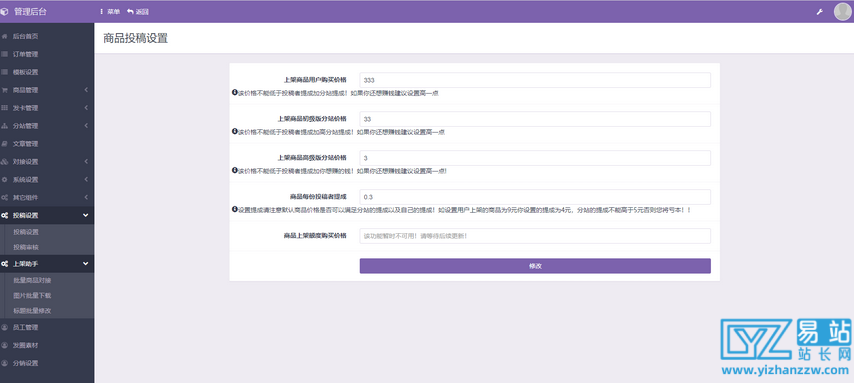Focus the 高级版分站价格 input showing 3
The height and width of the screenshot is (383, 854).
[x=535, y=158]
